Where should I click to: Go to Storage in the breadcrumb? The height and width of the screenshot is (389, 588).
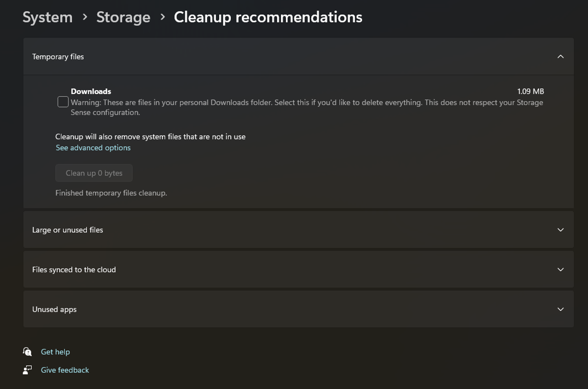click(x=123, y=17)
